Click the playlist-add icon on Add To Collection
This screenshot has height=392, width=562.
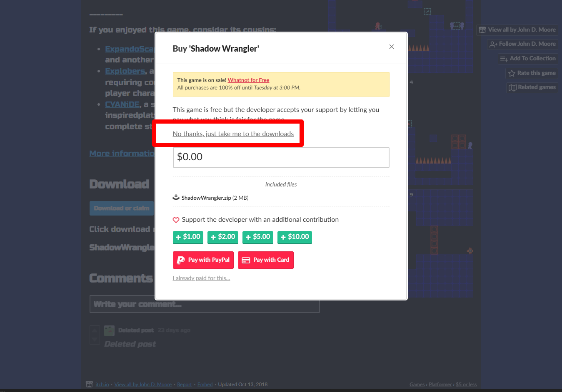[x=504, y=59]
